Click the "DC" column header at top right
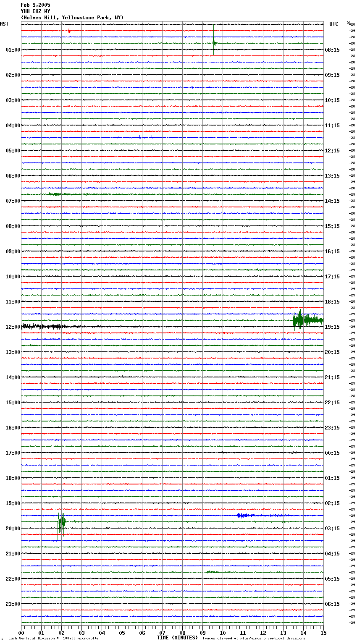The image size is (357, 644). pyautogui.click(x=349, y=23)
